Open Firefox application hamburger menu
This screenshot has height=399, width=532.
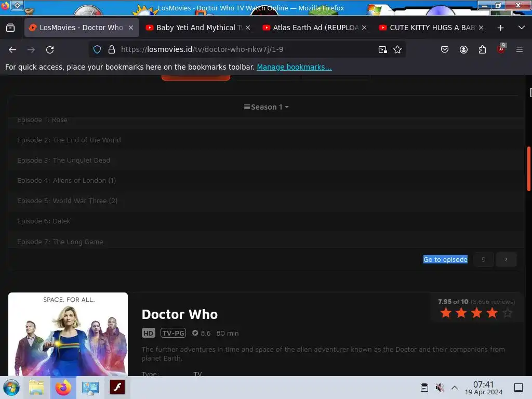[x=520, y=49]
